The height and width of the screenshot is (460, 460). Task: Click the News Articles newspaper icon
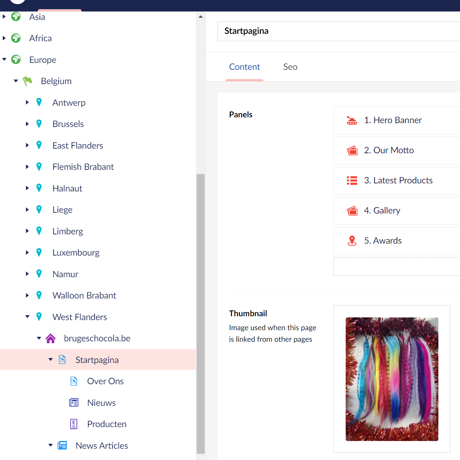[62, 445]
